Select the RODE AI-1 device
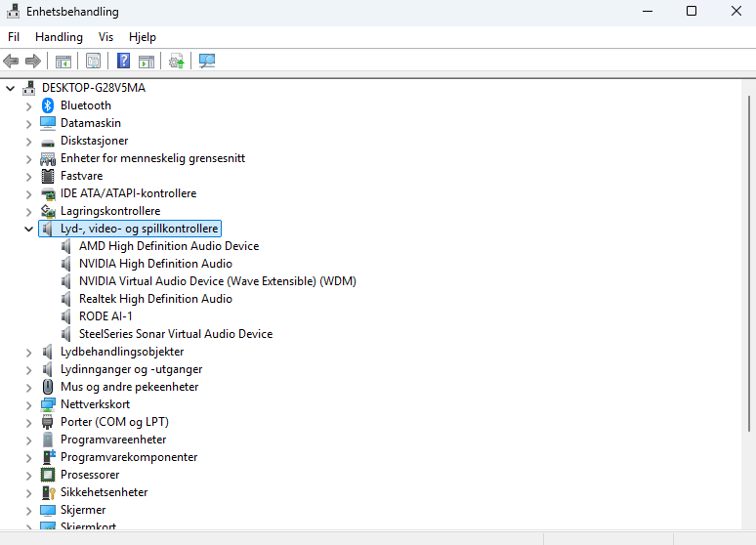 105,316
